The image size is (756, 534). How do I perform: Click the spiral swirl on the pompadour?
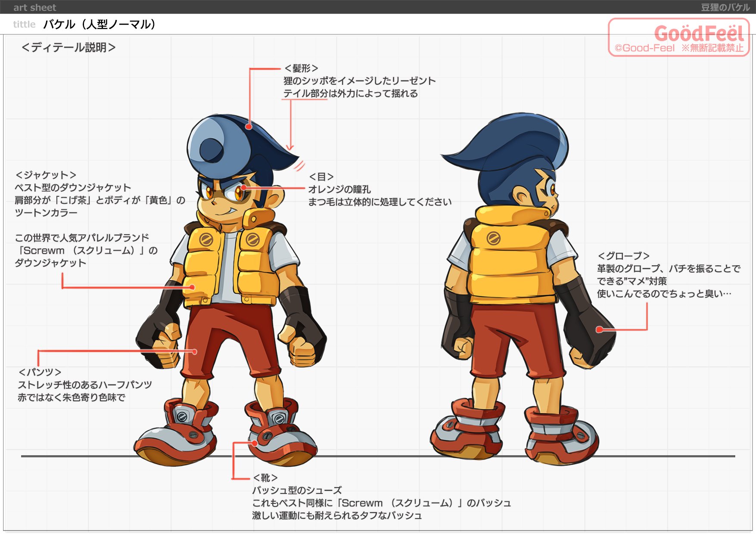click(211, 149)
